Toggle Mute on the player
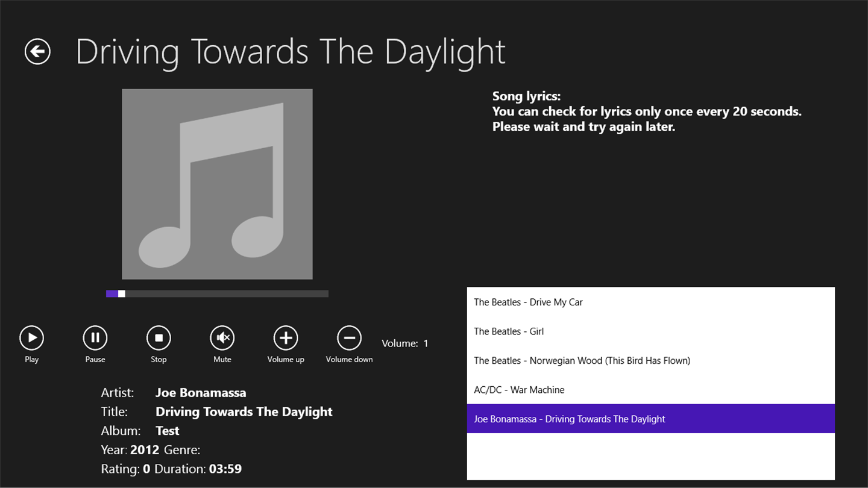This screenshot has height=488, width=868. point(222,338)
